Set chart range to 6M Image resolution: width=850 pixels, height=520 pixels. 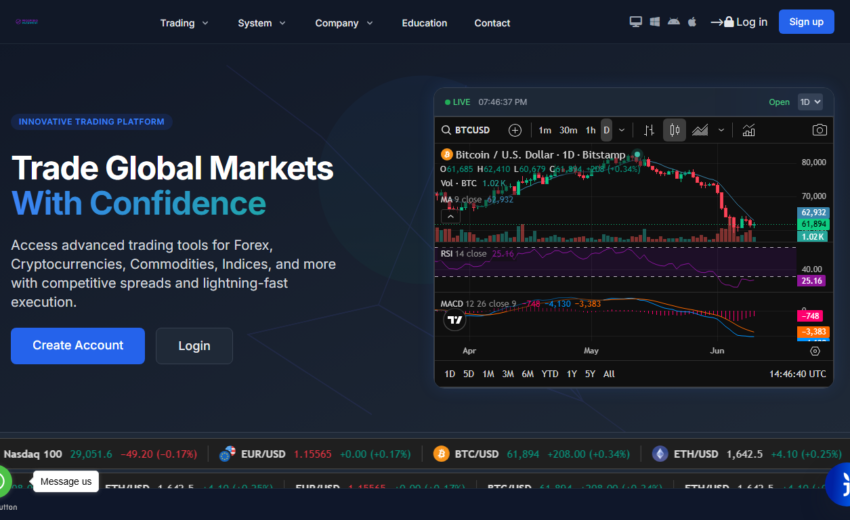527,374
